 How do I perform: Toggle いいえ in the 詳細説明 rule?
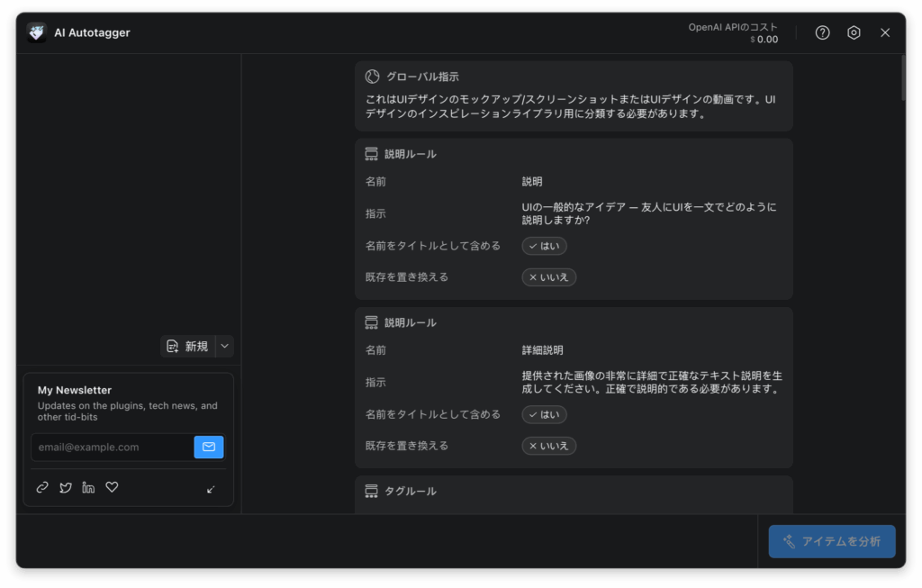(x=548, y=446)
